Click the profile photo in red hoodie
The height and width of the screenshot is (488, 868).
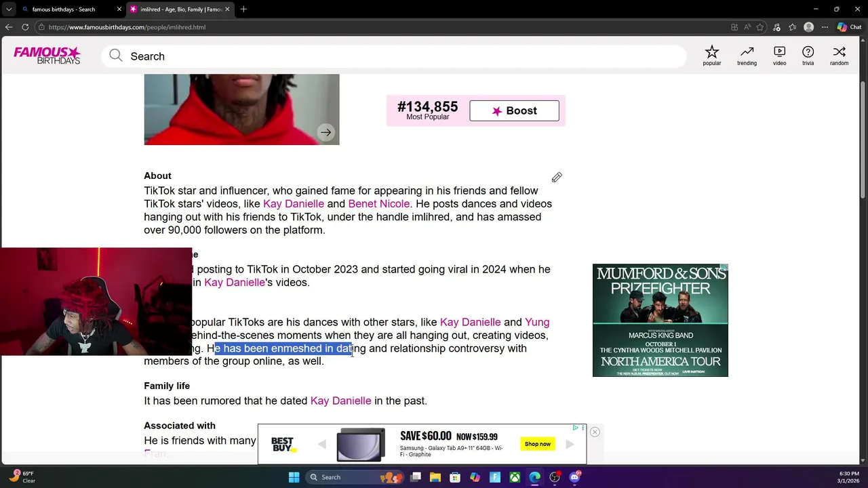[241, 109]
